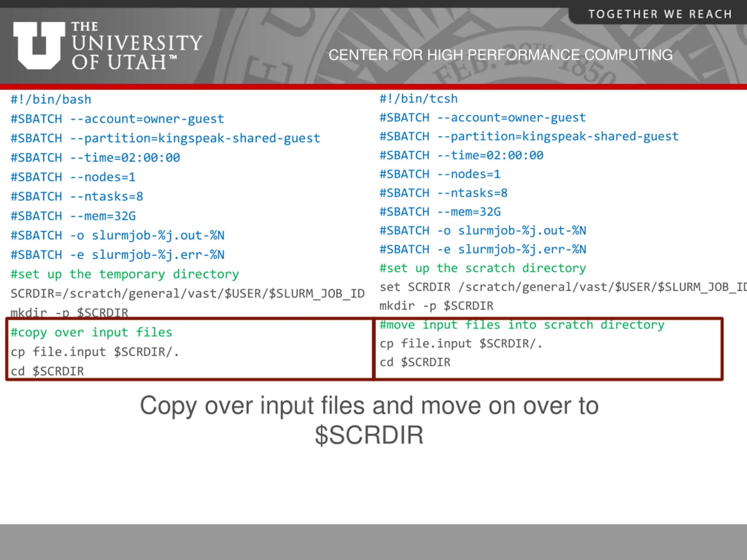Click the bash --mem=32G line
This screenshot has width=747, height=560.
73,216
